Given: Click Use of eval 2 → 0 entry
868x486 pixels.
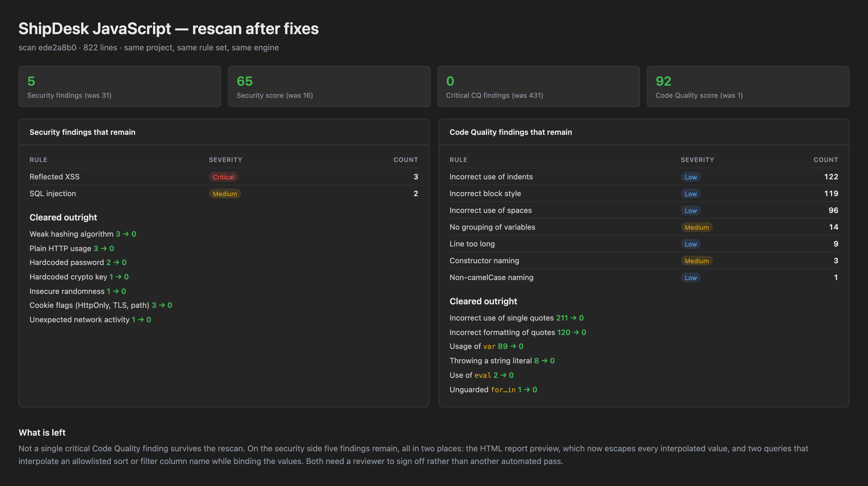Looking at the screenshot, I should (x=481, y=375).
